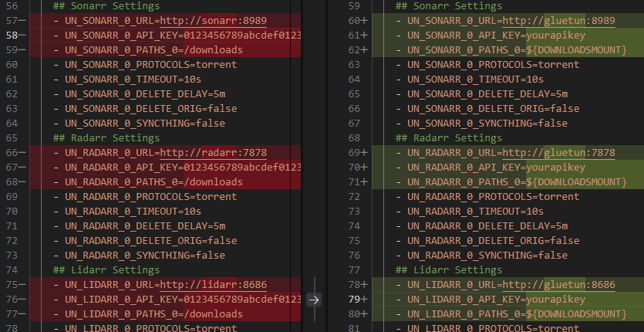Open the http://lidarr:8686 link

(x=213, y=285)
